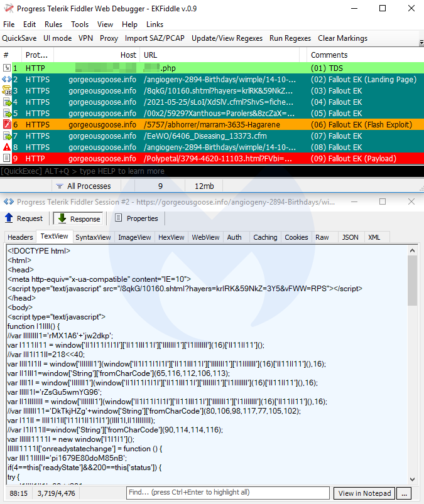The width and height of the screenshot is (424, 504).
Task: Click View in Notepad button
Action: (x=364, y=493)
